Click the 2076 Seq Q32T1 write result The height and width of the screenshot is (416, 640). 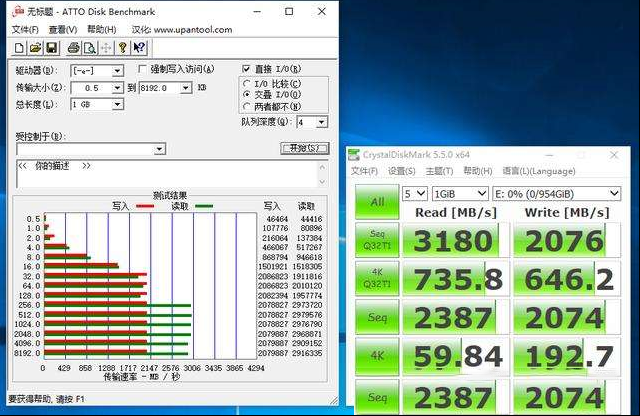click(567, 240)
